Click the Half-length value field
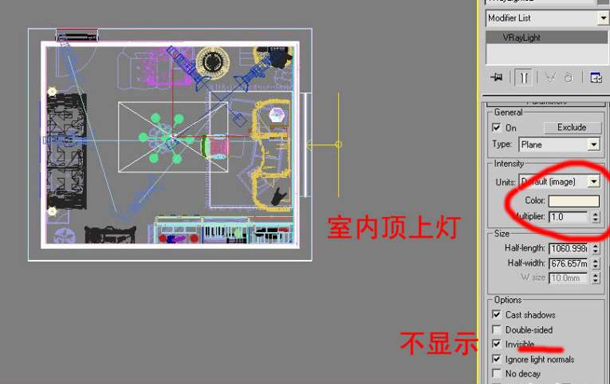The height and width of the screenshot is (384, 610). [x=568, y=248]
